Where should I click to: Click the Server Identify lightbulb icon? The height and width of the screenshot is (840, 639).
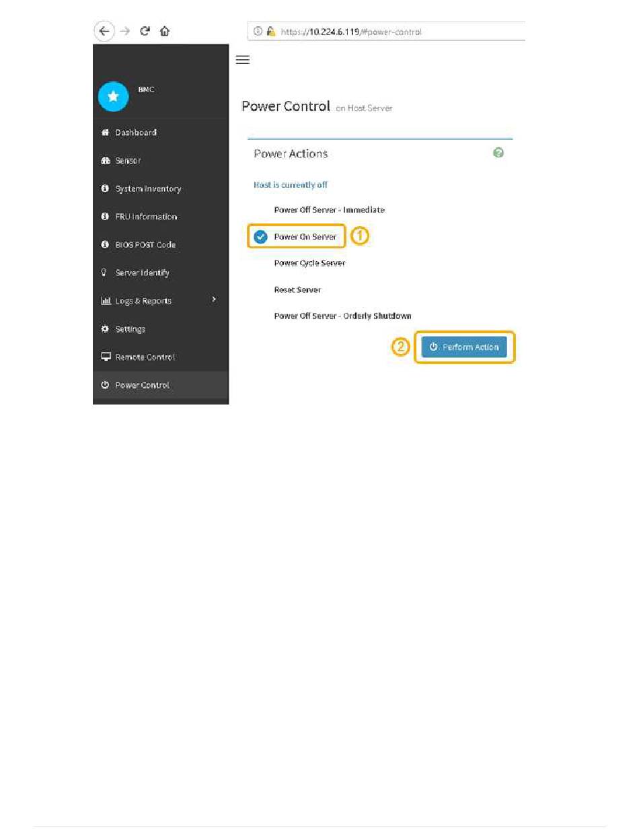click(105, 273)
